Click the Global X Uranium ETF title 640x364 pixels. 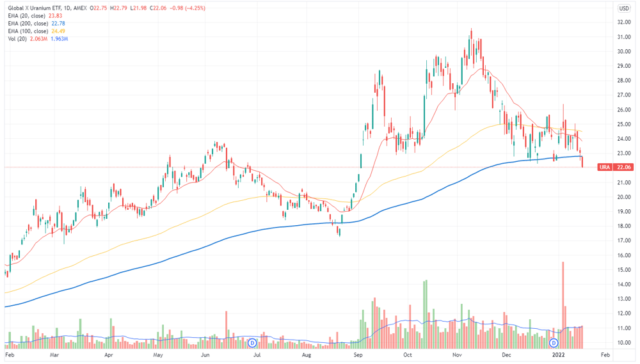coord(35,8)
